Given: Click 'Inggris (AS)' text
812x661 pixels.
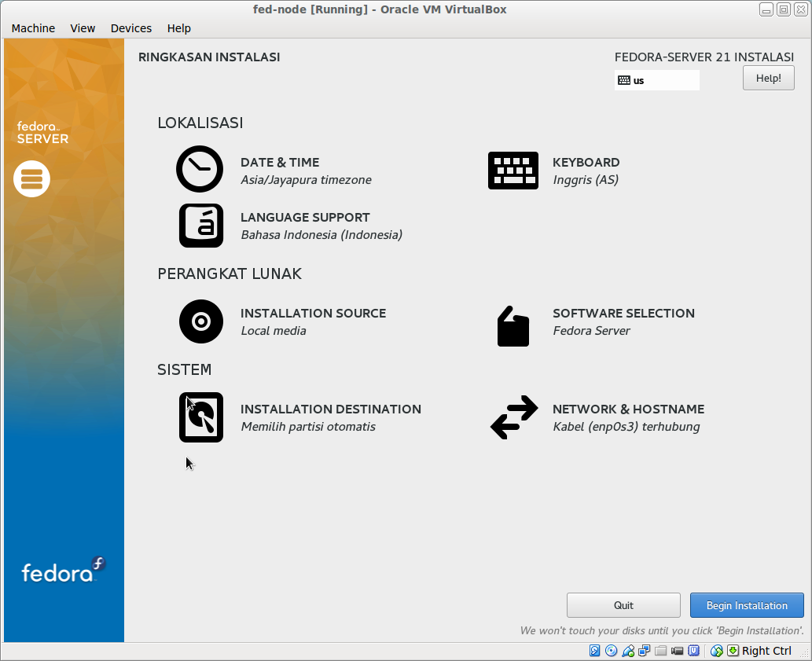Looking at the screenshot, I should click(x=586, y=180).
